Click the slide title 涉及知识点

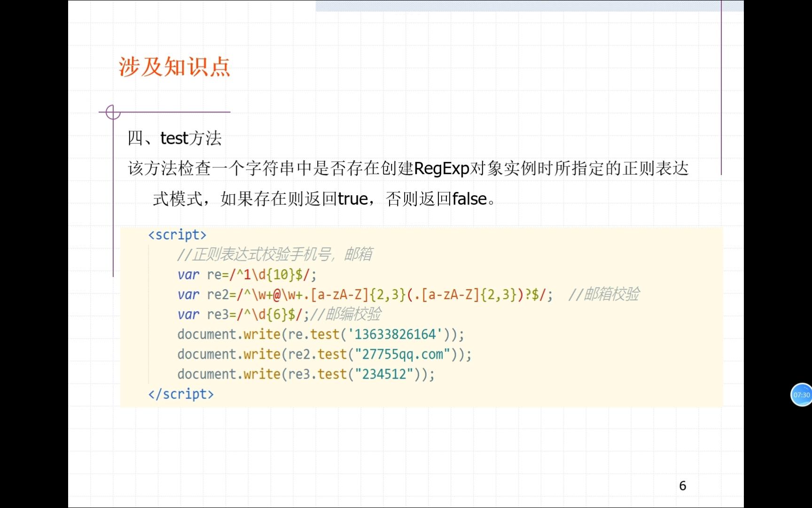(174, 67)
